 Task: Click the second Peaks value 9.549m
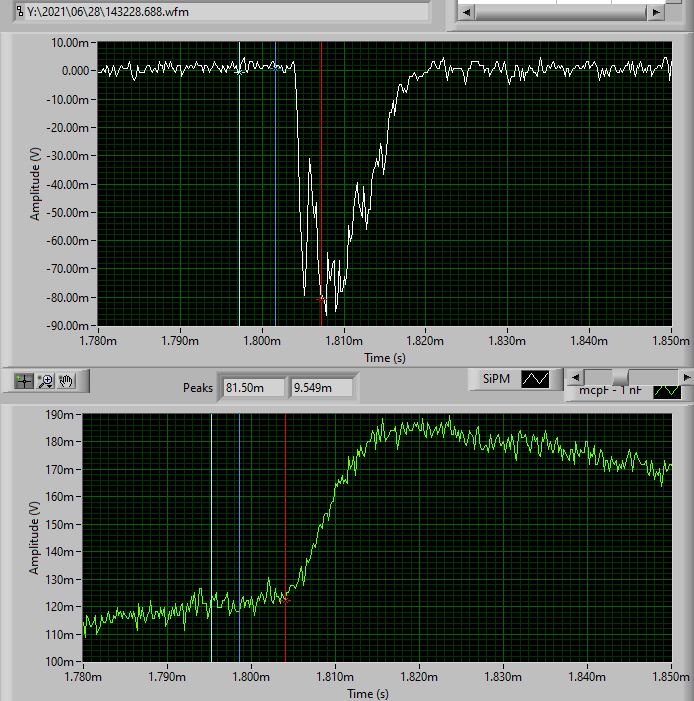[320, 387]
